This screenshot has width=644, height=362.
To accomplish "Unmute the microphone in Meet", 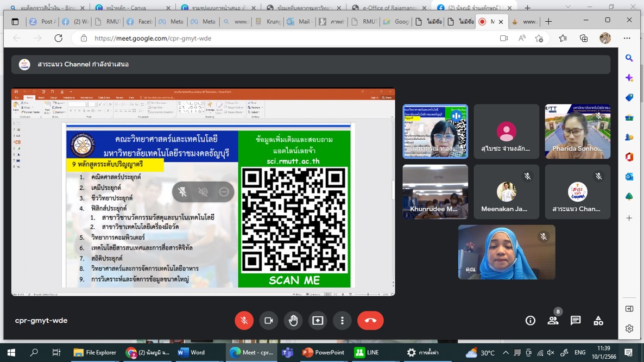I will point(244,321).
